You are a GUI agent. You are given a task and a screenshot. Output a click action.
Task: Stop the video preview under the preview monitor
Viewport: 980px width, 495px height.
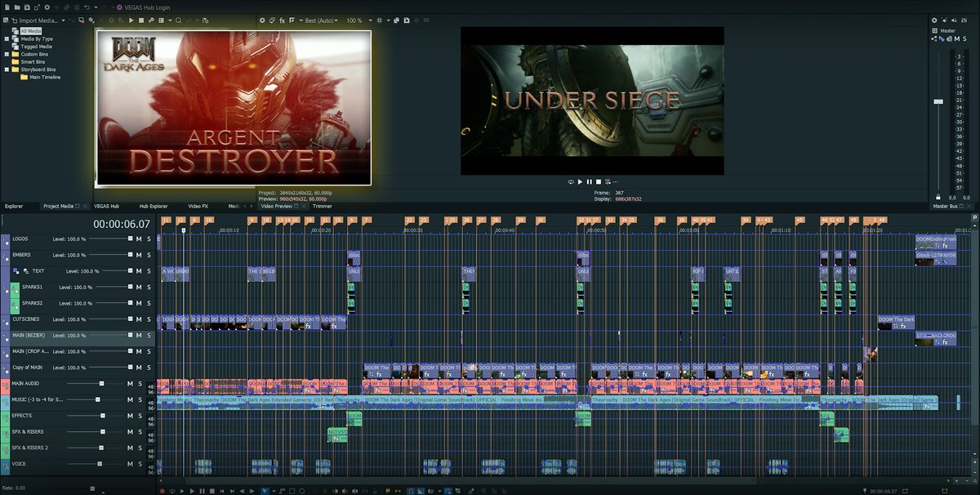[x=599, y=181]
